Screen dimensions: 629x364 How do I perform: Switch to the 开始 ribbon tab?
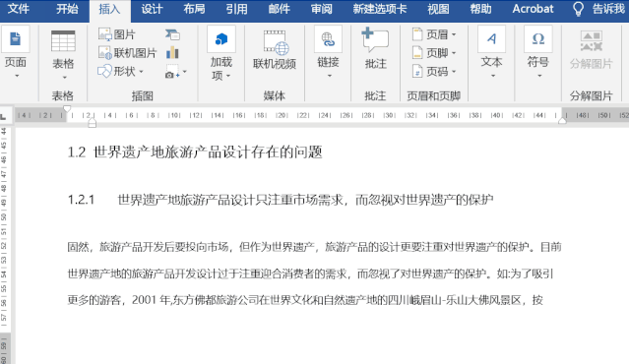[67, 9]
